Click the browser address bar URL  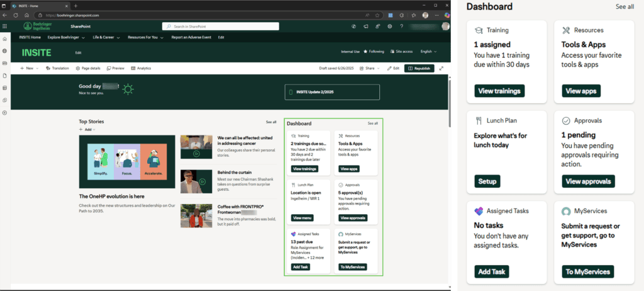[72, 15]
